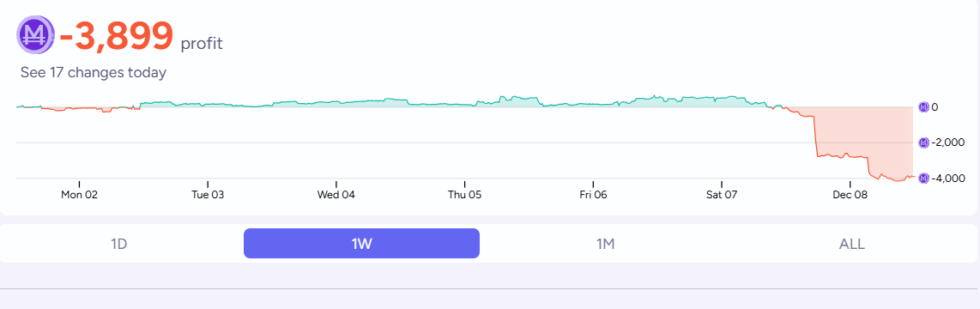980x309 pixels.
Task: Switch chart range to 1D
Action: click(x=118, y=243)
